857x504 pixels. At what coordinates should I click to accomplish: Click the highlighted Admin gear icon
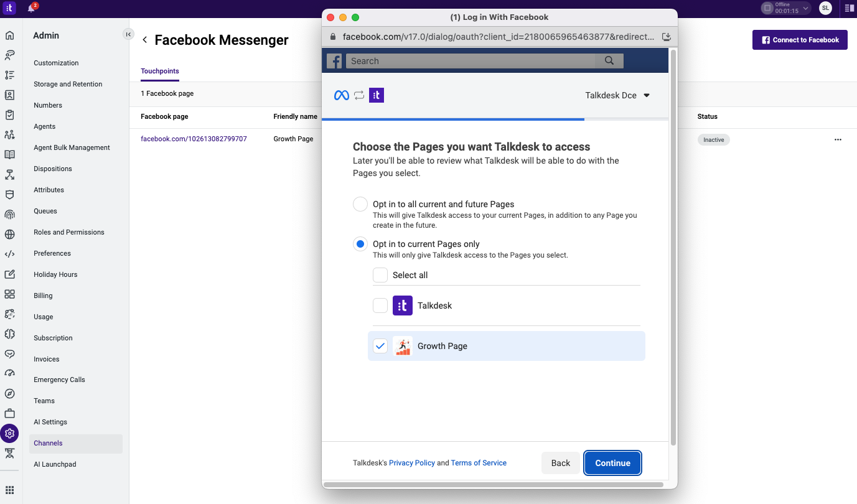point(9,433)
